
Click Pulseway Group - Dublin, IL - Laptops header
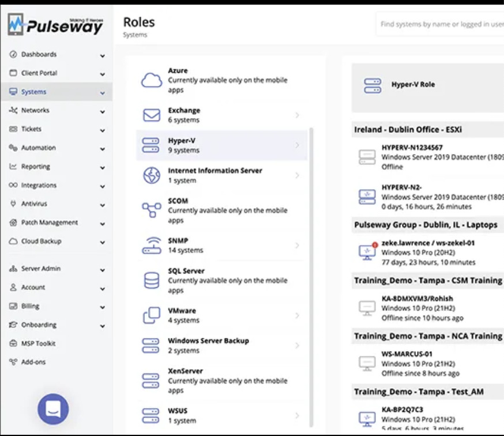428,225
